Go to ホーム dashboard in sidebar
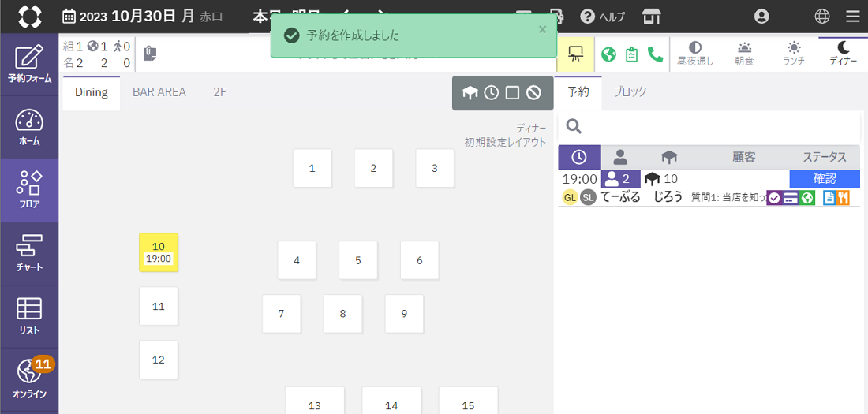Image resolution: width=868 pixels, height=414 pixels. (x=29, y=127)
